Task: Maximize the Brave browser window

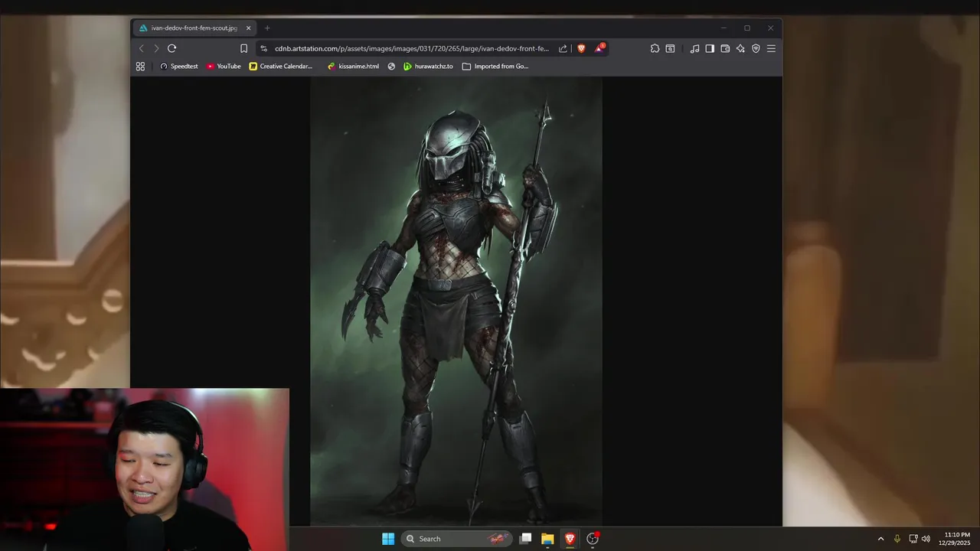Action: [x=747, y=28]
